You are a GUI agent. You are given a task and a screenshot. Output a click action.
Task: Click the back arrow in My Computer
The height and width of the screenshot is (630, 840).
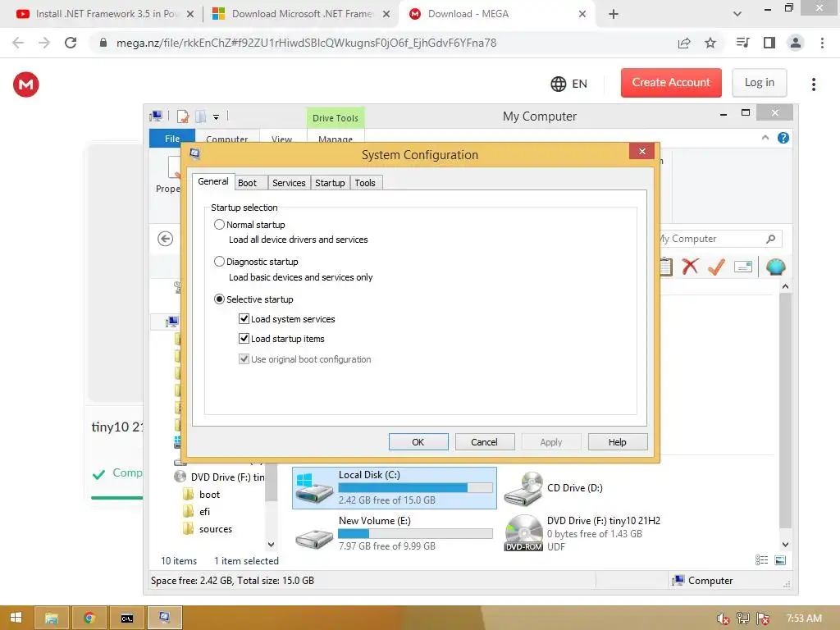(x=166, y=239)
